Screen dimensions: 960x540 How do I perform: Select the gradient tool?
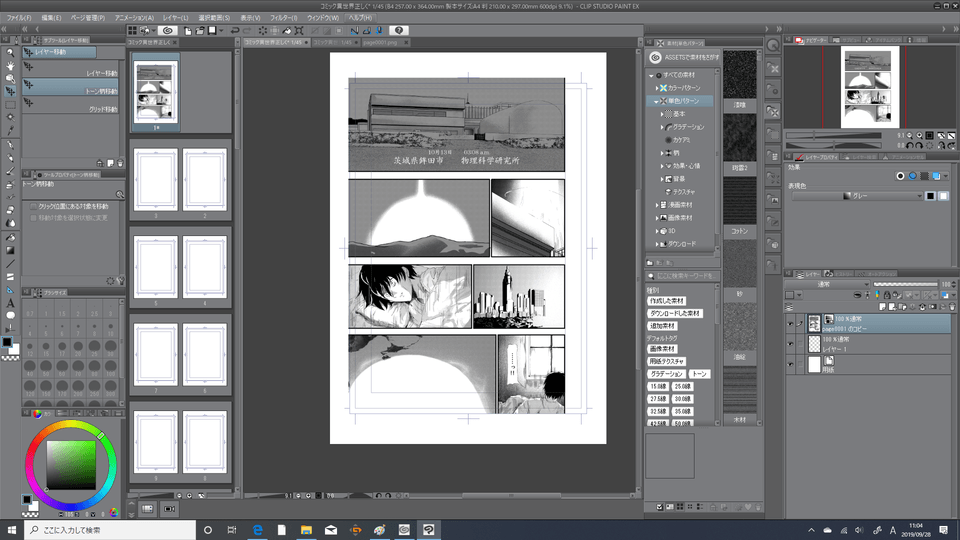10,250
